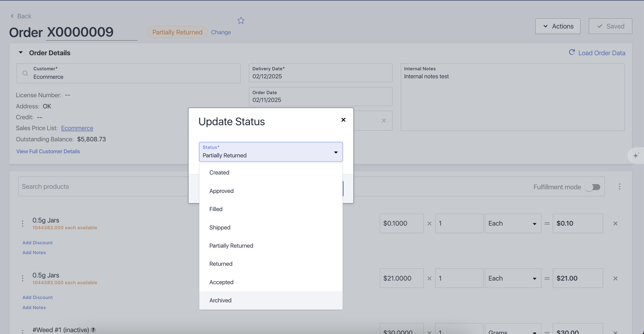Viewport: 644px width, 334px height.
Task: Click the drag handle of $21.00 0.5g Jars row
Action: coord(23,278)
